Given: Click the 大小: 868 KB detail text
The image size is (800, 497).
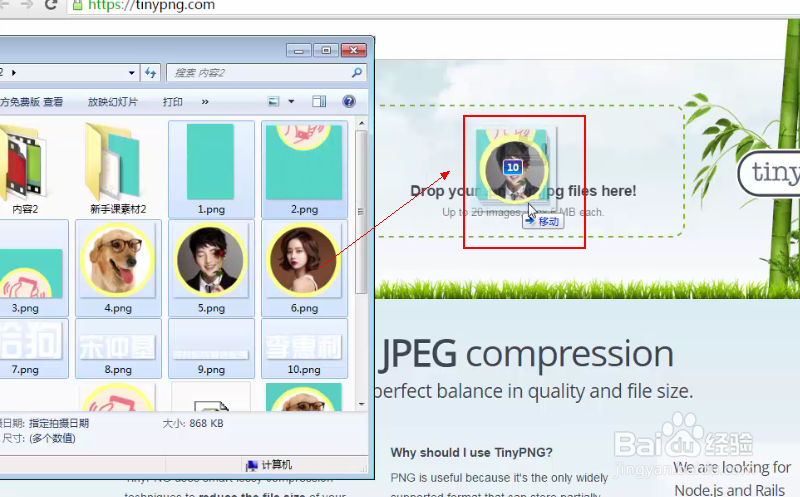Looking at the screenshot, I should point(193,423).
